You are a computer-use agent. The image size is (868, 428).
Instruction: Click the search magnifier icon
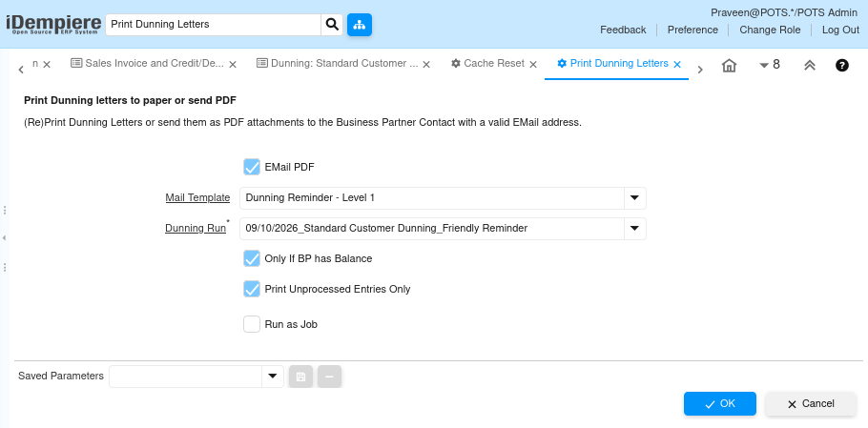click(x=332, y=25)
